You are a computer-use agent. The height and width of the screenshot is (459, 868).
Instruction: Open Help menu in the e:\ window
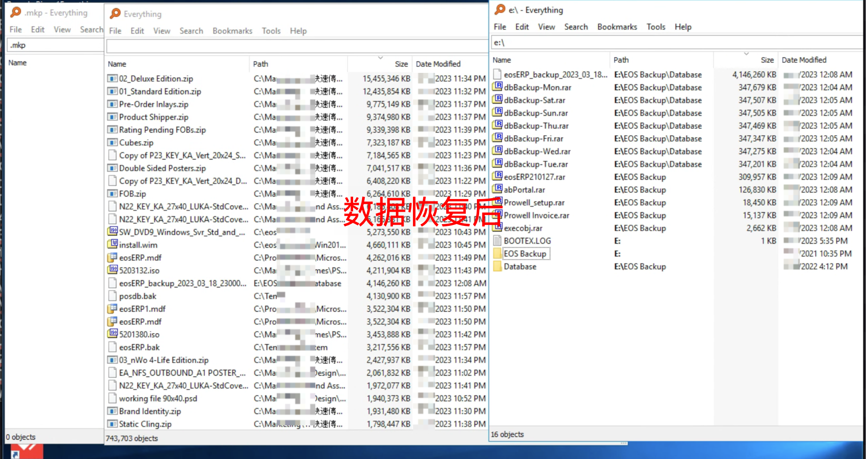click(683, 27)
